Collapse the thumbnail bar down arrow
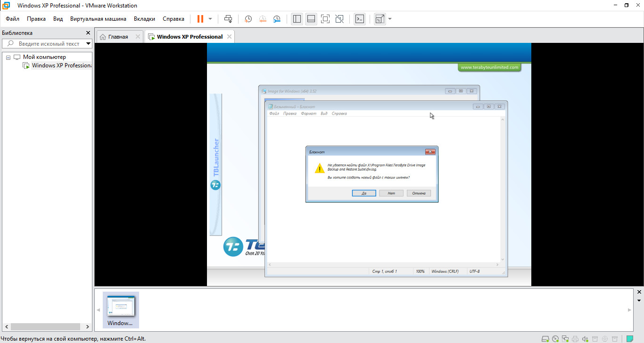Viewport: 644px width, 343px height. [639, 301]
